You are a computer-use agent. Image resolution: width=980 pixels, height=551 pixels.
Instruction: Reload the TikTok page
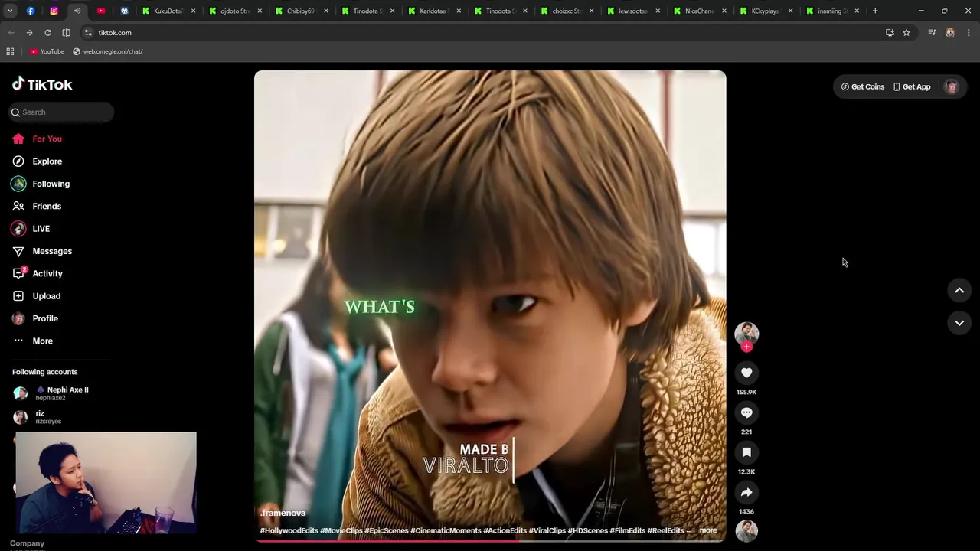tap(47, 33)
